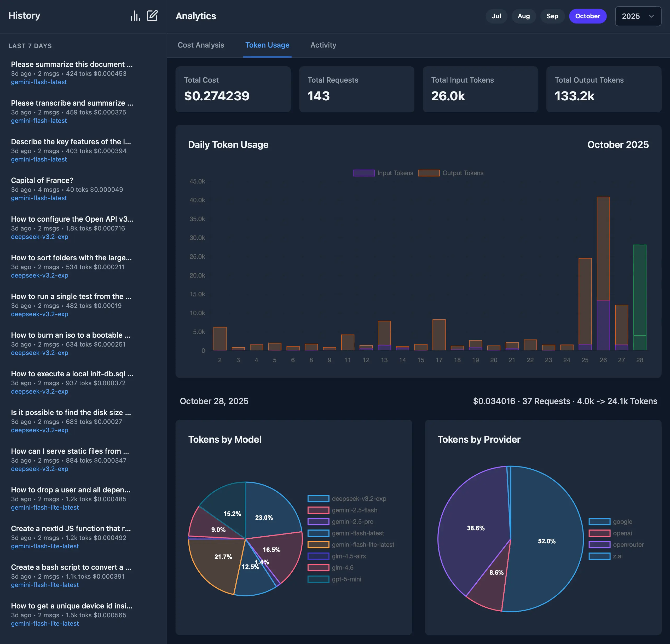
Task: Open the Capital of France? conversation
Action: (x=42, y=181)
